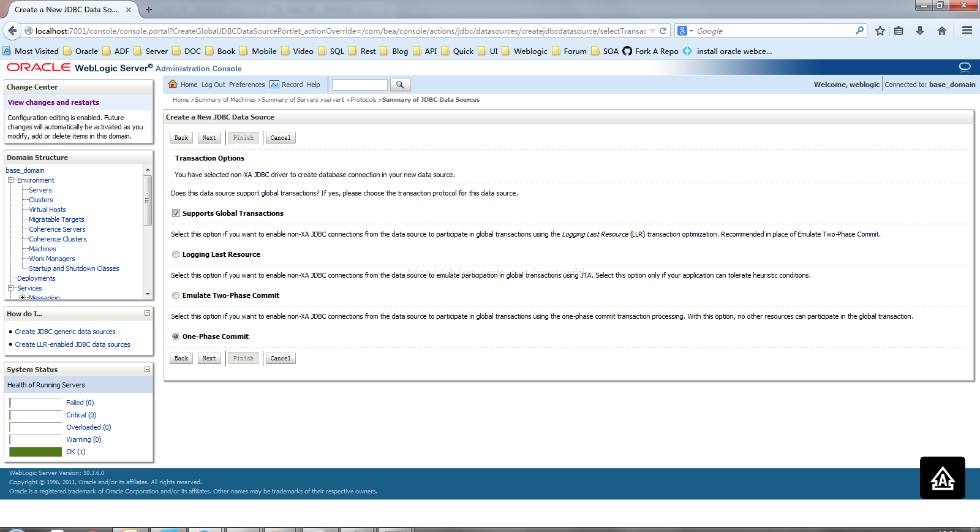Click the browser back arrow button
The image size is (980, 532).
tap(12, 31)
